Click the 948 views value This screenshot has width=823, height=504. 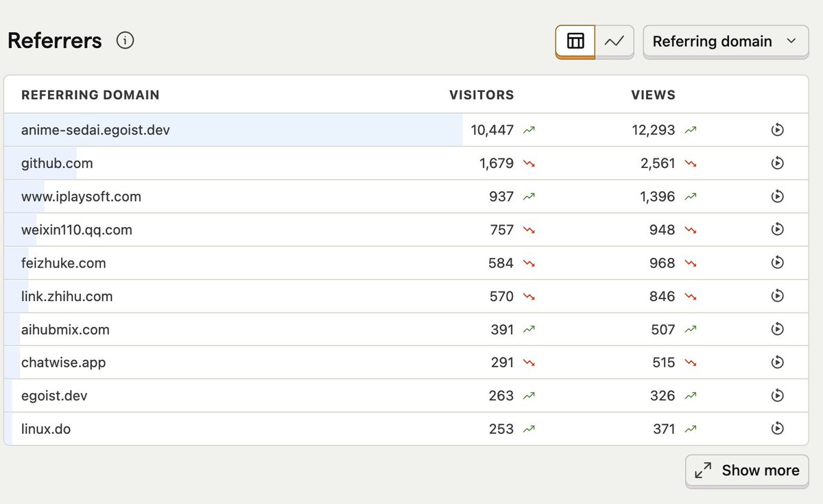663,230
